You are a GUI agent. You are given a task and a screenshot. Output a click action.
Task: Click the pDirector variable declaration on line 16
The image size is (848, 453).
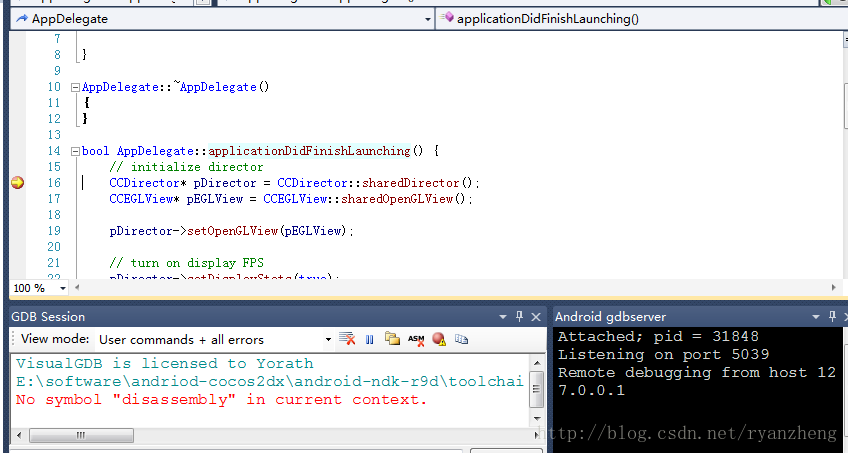click(x=225, y=183)
